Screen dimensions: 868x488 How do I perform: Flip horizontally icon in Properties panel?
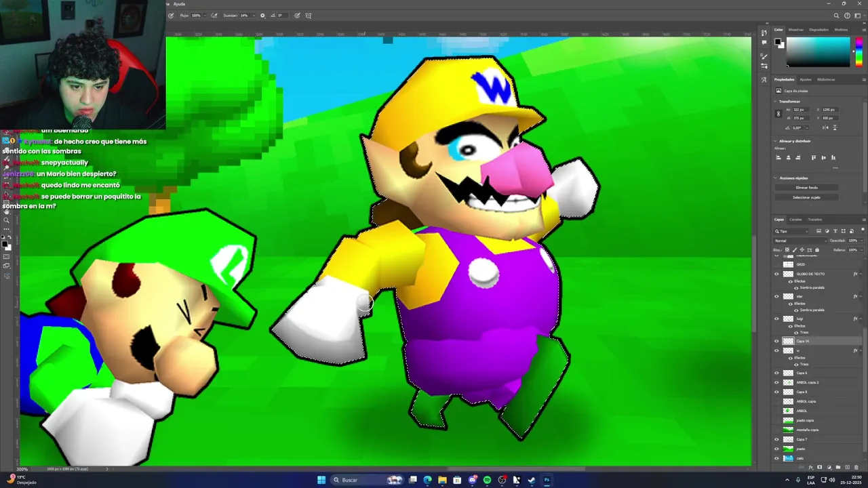(x=825, y=127)
